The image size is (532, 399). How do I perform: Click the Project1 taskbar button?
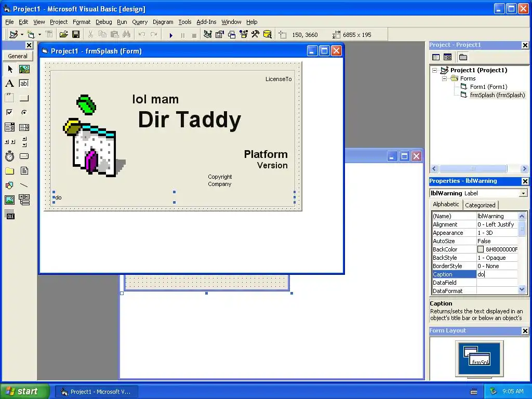[x=97, y=392]
